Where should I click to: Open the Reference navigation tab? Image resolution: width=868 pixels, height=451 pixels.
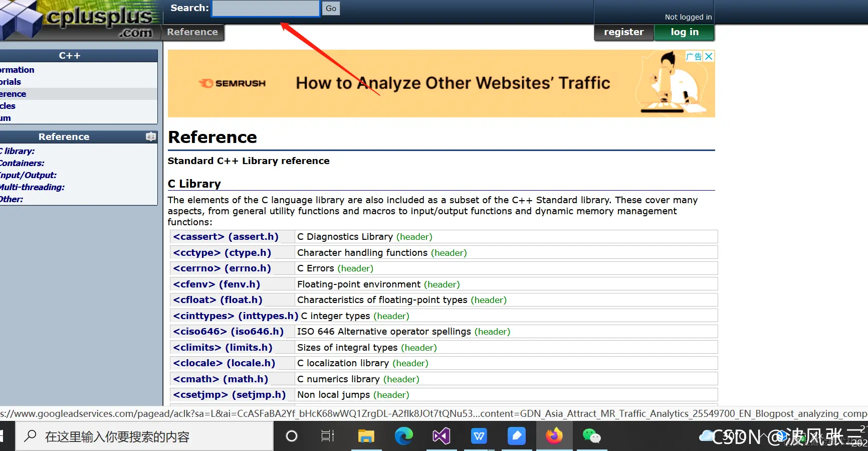(192, 32)
